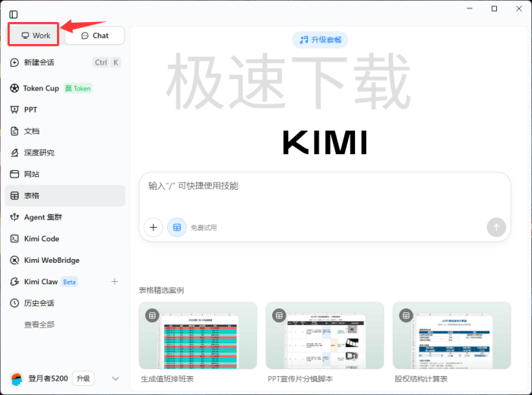
Task: Click the user avatar for 登月者5200
Action: coord(17,378)
